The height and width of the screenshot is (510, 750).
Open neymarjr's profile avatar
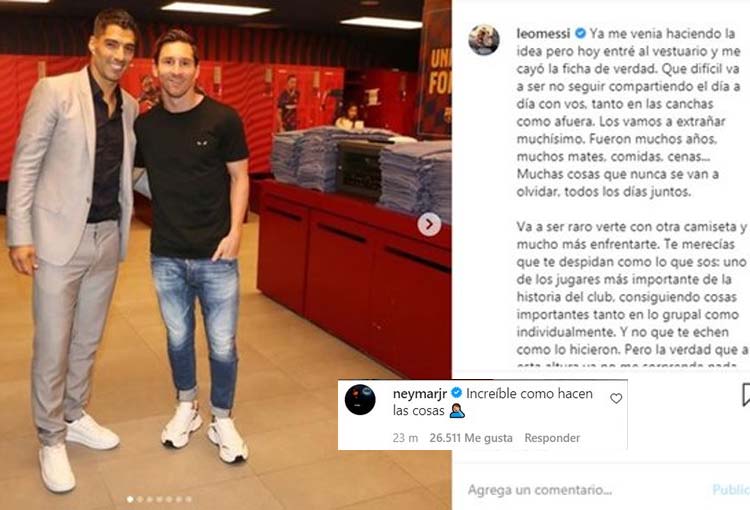click(x=360, y=399)
